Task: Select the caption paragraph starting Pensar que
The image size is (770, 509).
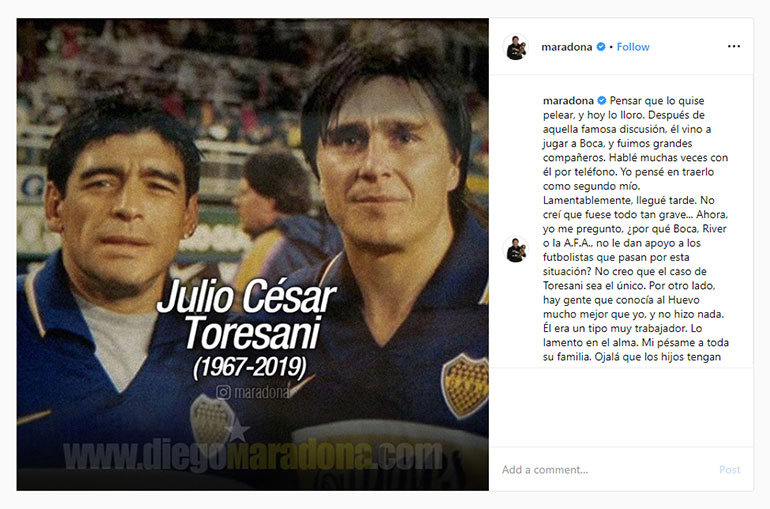Action: pyautogui.click(x=635, y=229)
